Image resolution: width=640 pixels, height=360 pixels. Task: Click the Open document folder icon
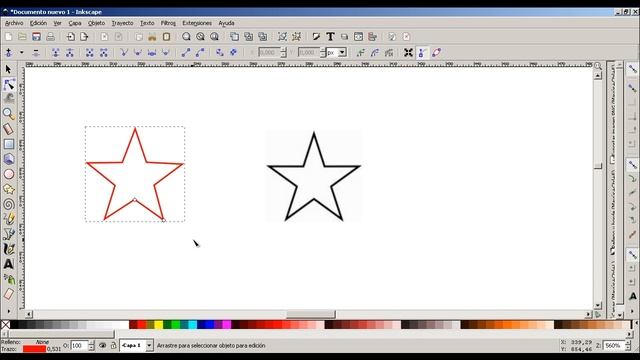22,37
